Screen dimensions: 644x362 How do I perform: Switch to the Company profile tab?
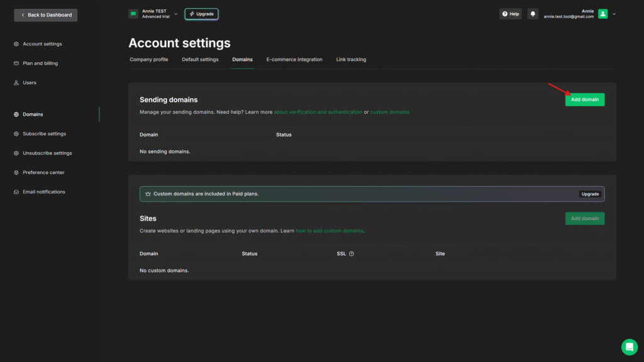tap(148, 60)
